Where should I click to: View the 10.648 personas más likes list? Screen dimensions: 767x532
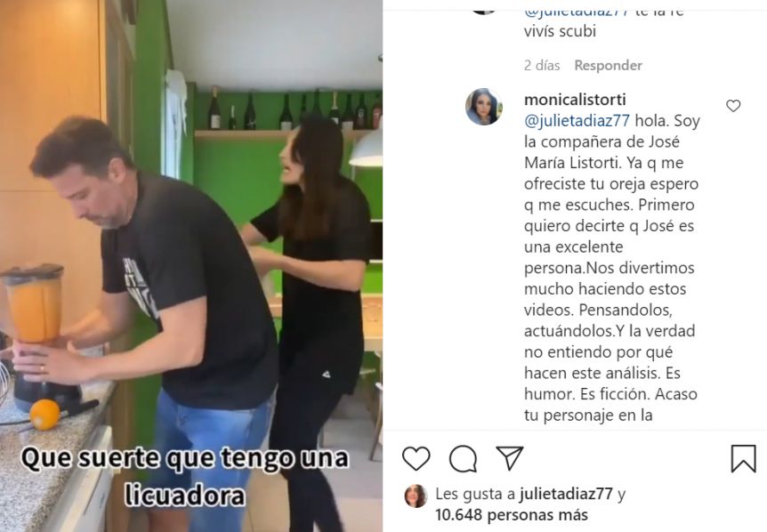(x=512, y=515)
